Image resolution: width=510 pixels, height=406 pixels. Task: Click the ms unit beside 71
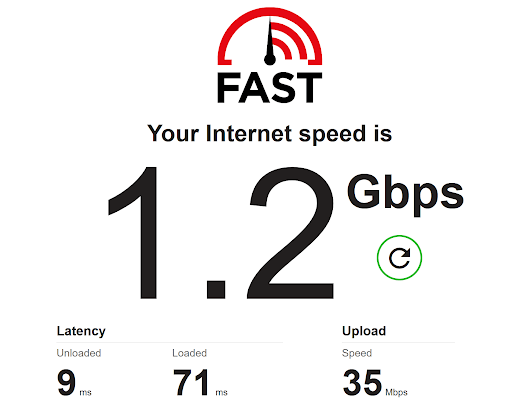click(221, 392)
